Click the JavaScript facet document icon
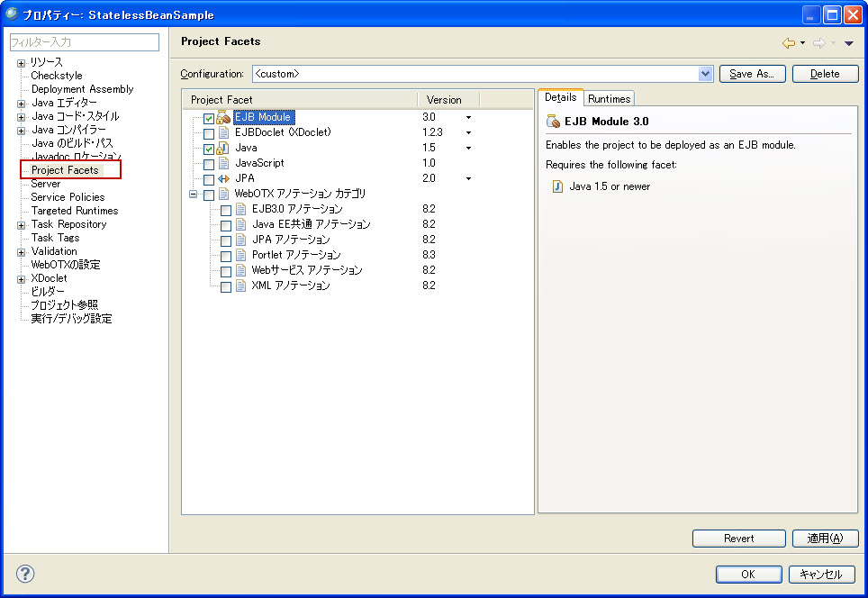 223,163
